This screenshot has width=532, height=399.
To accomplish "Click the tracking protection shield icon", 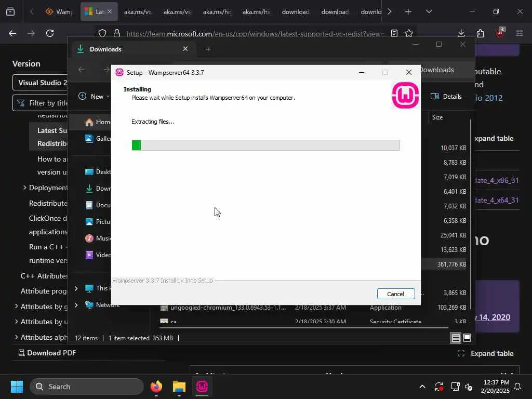I will click(102, 33).
